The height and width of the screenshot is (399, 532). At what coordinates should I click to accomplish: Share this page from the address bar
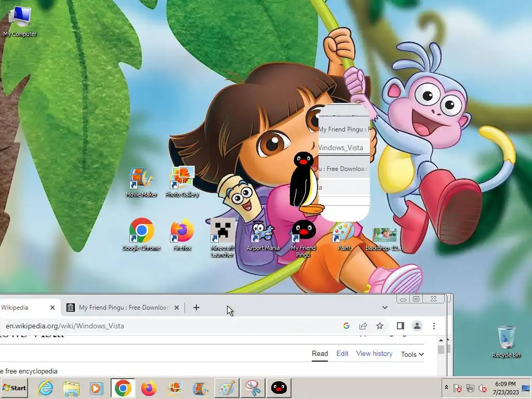click(363, 326)
